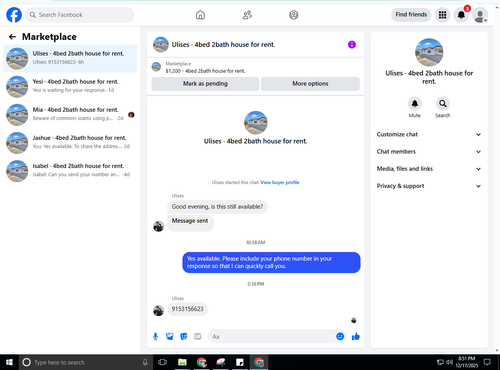Open the notifications bell icon

point(461,15)
